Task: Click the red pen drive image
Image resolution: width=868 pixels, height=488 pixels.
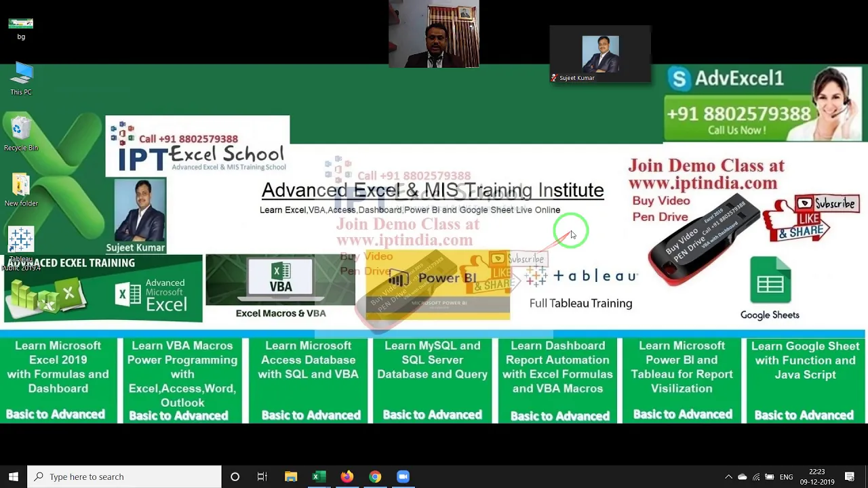Action: pos(705,239)
